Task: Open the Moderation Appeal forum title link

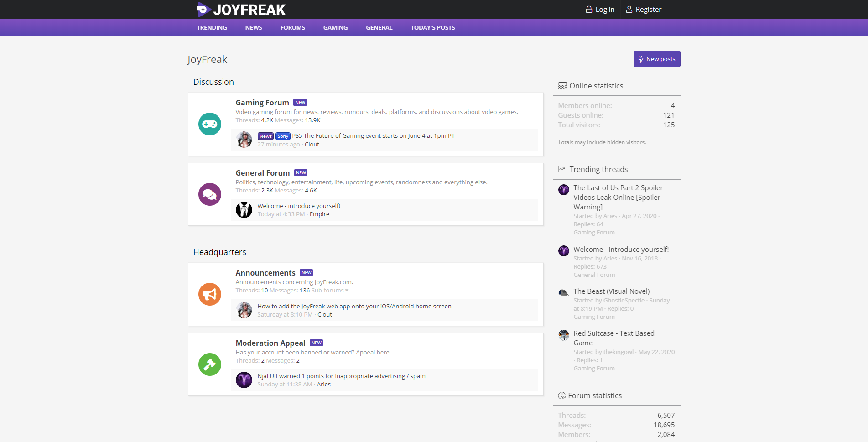Action: click(x=270, y=343)
